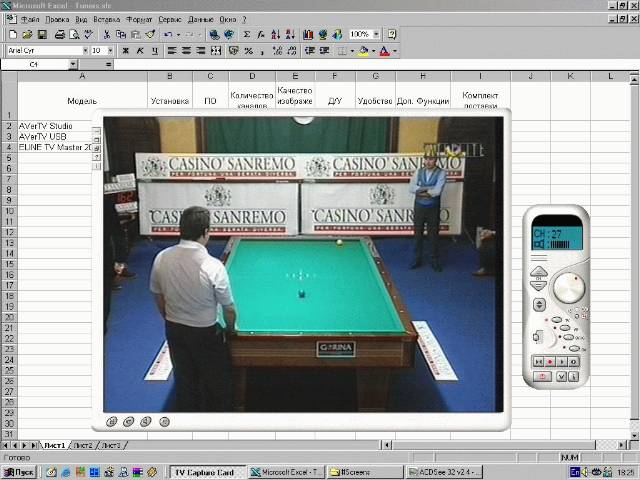Toggle Align Right formatting
This screenshot has height=480, width=640.
201,51
